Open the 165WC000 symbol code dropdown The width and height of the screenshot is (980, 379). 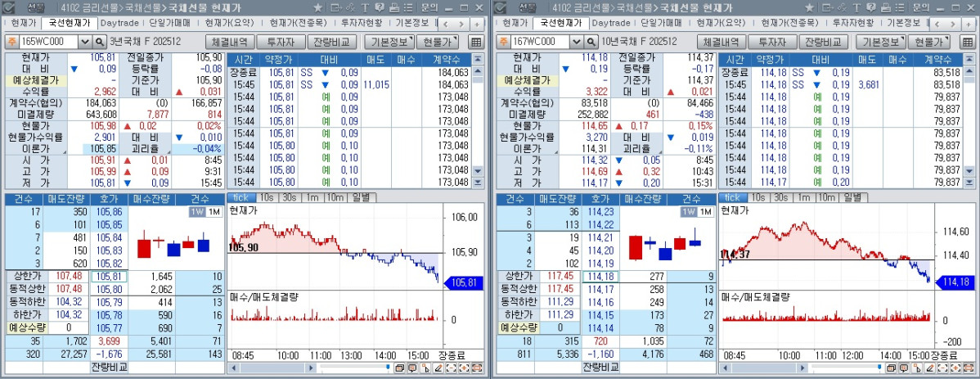coord(85,42)
